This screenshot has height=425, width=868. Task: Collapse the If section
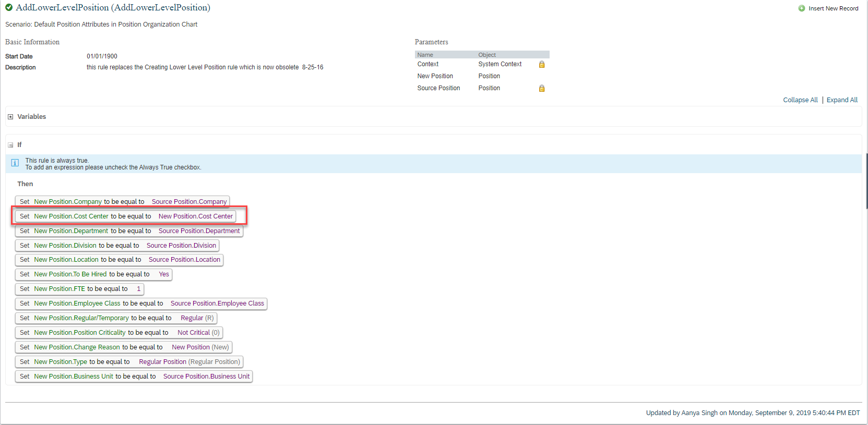[10, 145]
